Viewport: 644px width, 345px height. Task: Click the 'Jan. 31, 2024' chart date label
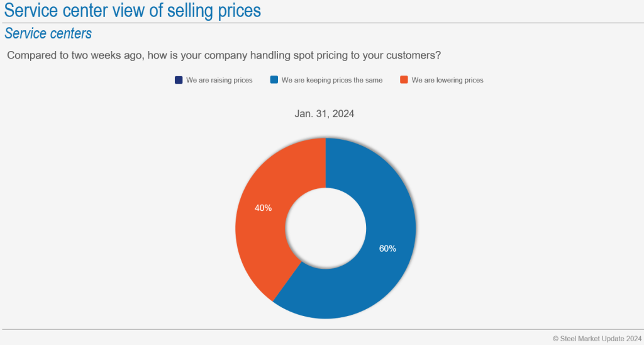[325, 114]
